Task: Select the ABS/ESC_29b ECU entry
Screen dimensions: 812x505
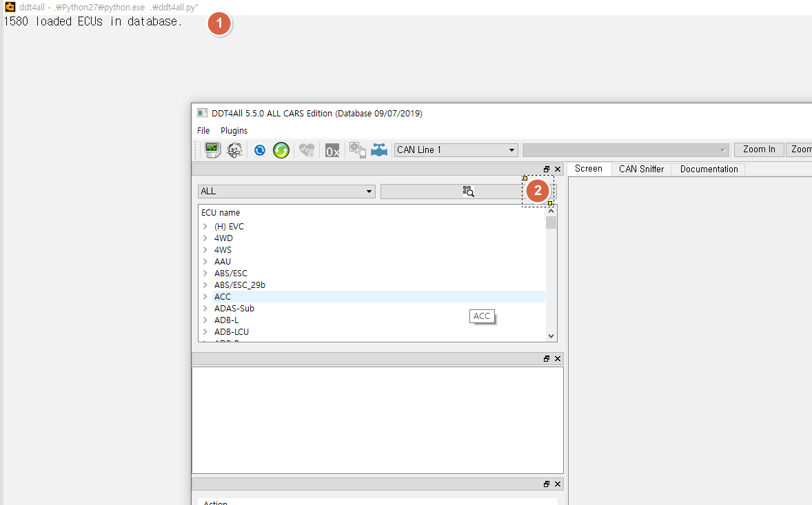Action: point(240,285)
